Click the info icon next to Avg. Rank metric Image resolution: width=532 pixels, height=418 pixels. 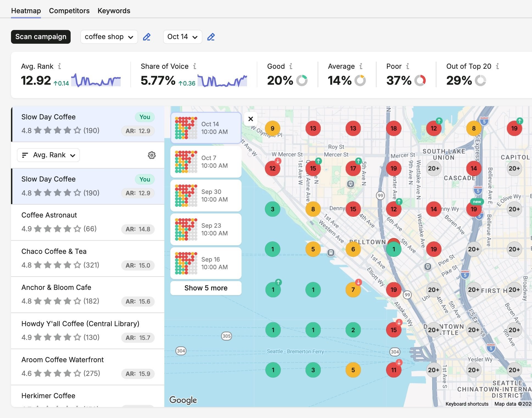59,66
